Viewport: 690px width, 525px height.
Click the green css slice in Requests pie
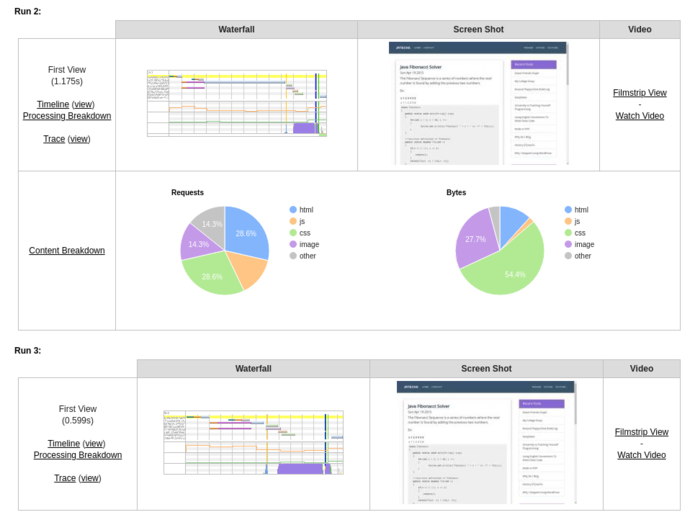click(x=215, y=275)
